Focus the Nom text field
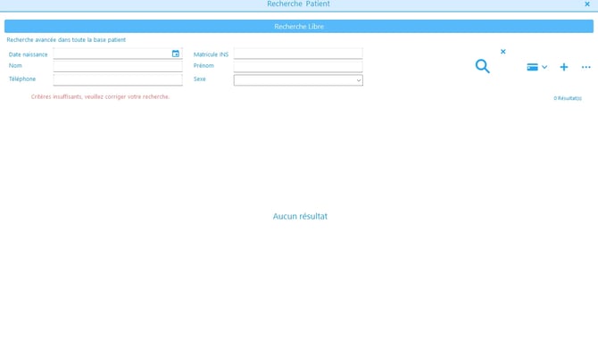 point(118,66)
